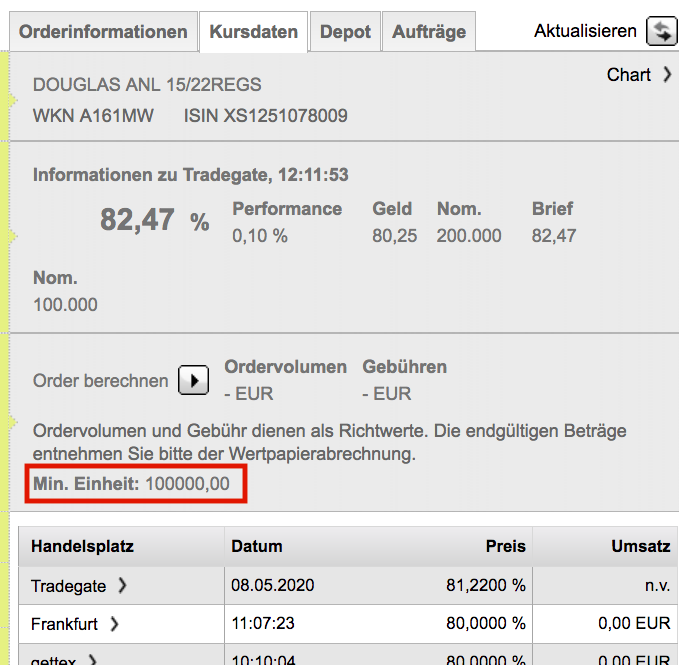688x666 pixels.
Task: Select the Kursdaten tab
Action: tap(254, 32)
